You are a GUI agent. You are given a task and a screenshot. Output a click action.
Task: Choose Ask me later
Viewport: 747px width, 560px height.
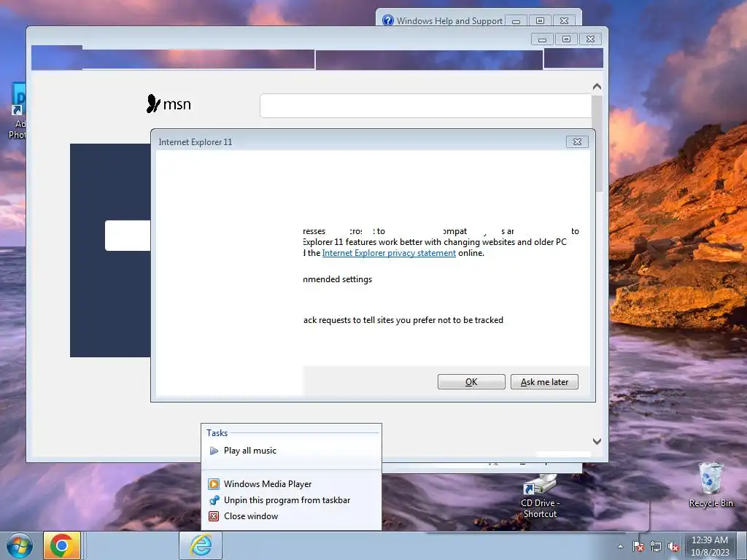(544, 382)
